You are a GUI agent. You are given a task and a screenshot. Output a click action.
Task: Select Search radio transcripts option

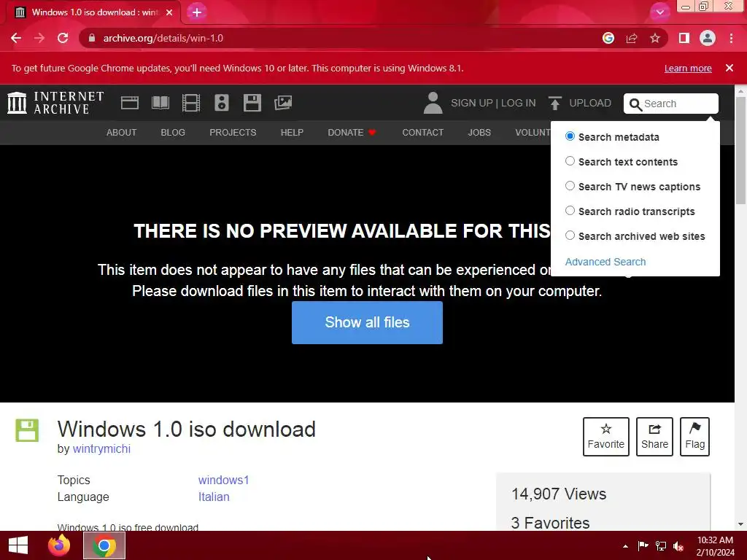click(x=570, y=211)
